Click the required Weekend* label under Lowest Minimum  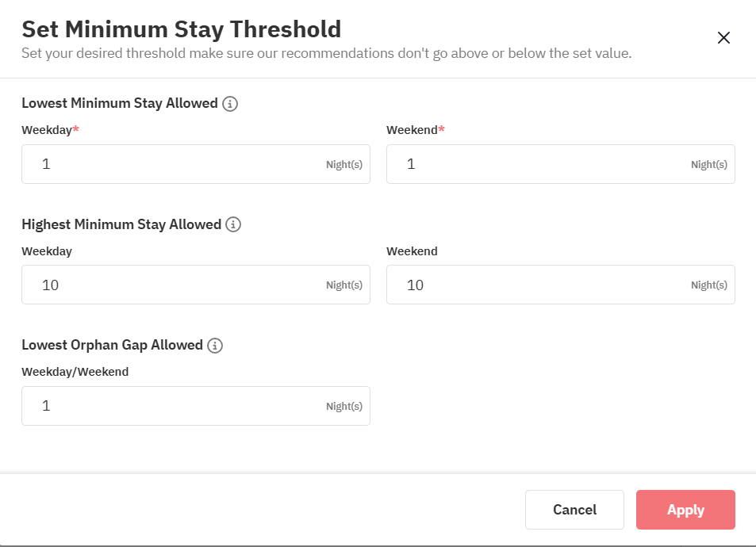click(x=415, y=130)
